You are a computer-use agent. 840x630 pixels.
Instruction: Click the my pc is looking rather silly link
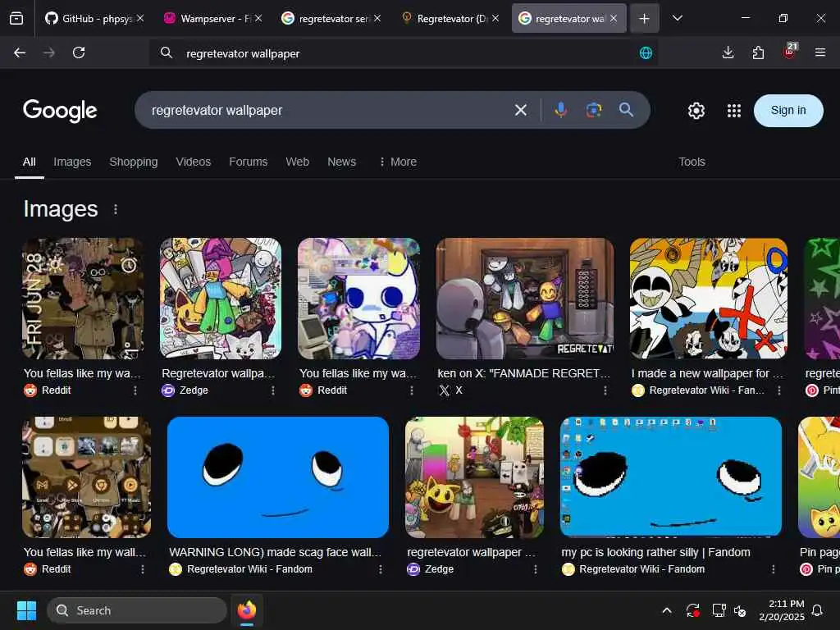655,552
